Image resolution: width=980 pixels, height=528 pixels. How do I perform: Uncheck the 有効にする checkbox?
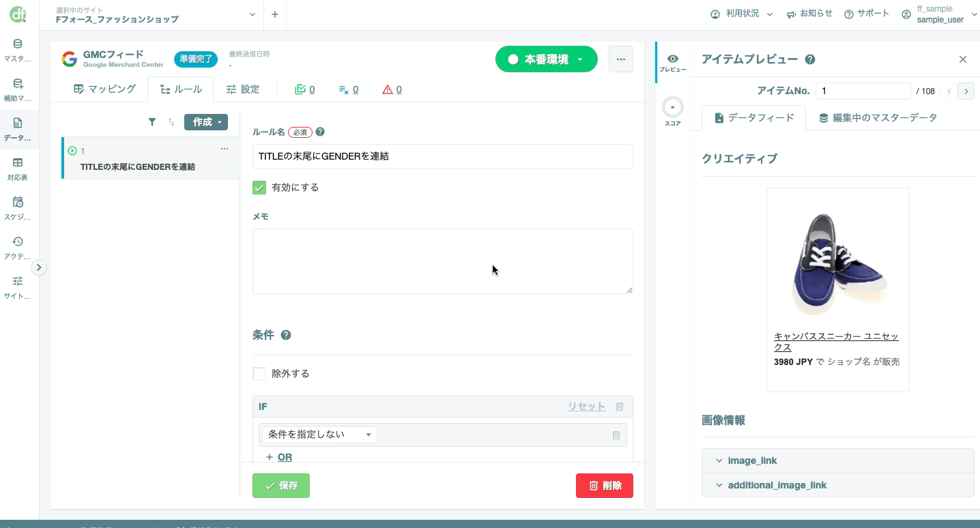tap(259, 187)
